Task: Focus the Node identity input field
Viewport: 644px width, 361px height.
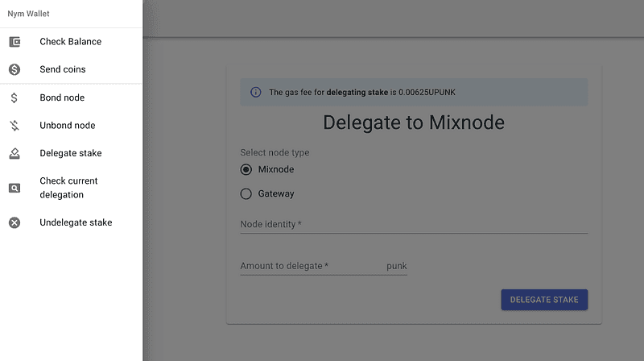Action: (x=414, y=224)
